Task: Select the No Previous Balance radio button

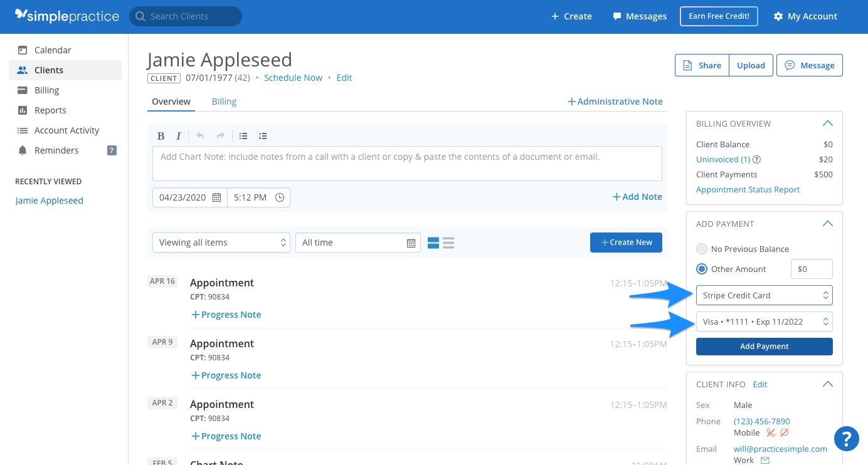Action: tap(702, 249)
